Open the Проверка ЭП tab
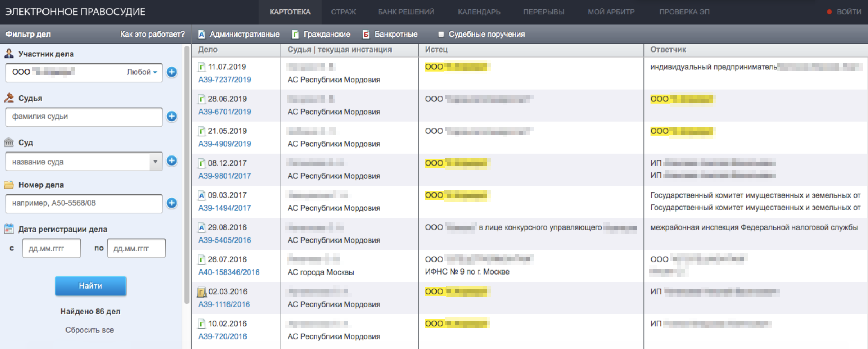The image size is (868, 349). point(684,12)
